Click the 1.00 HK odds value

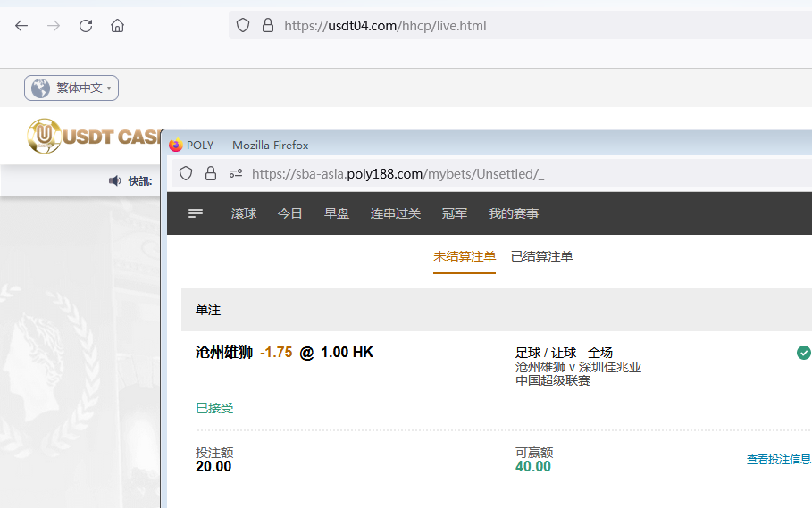pos(347,353)
